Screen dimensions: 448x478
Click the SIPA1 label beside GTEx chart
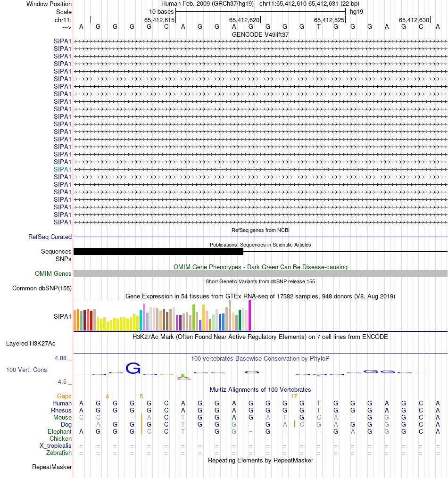pos(62,317)
